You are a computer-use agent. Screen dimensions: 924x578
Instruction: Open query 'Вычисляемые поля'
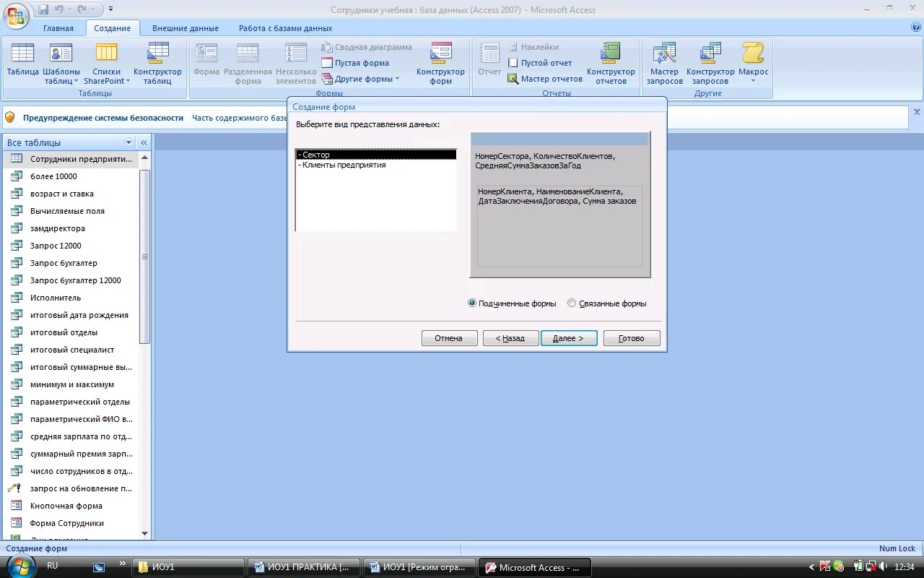pyautogui.click(x=71, y=211)
